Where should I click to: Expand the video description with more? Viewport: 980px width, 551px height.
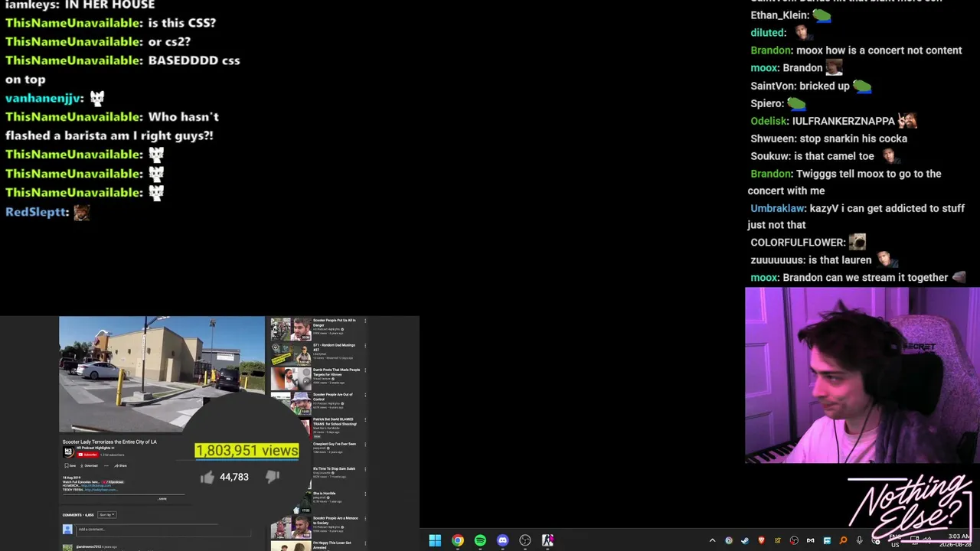[x=162, y=499]
